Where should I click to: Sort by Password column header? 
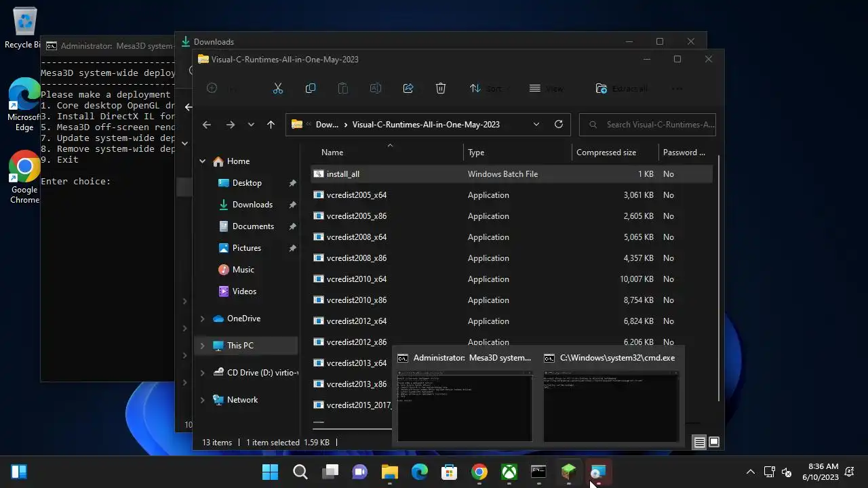pos(684,152)
